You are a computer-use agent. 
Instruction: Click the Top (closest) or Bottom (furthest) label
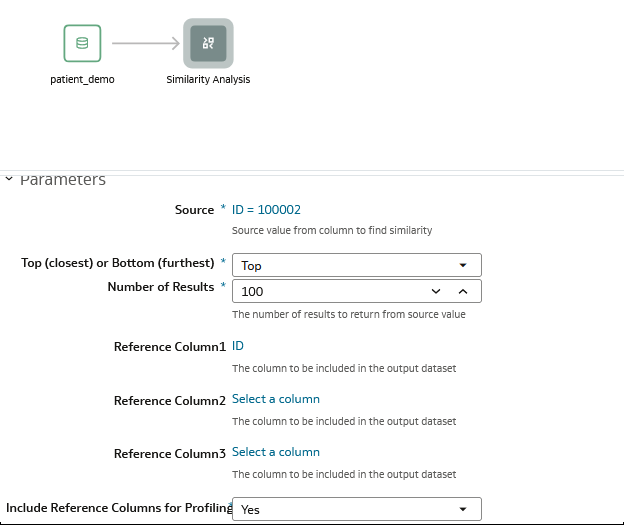click(x=118, y=263)
